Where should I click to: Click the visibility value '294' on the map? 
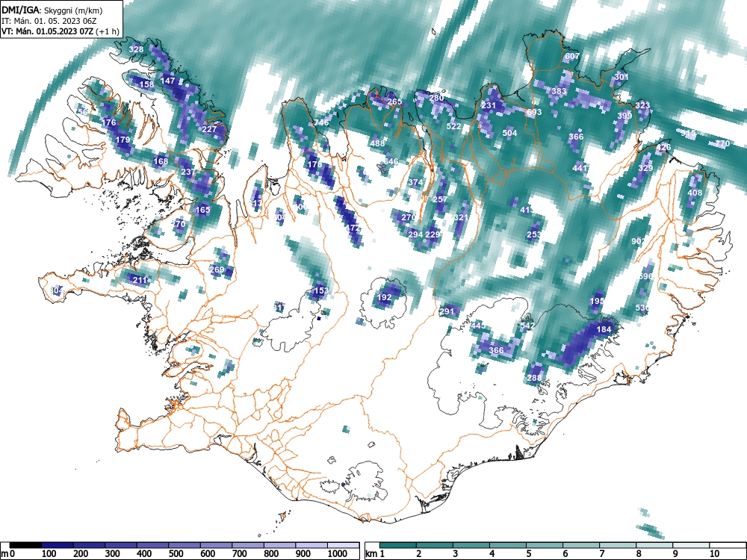415,234
